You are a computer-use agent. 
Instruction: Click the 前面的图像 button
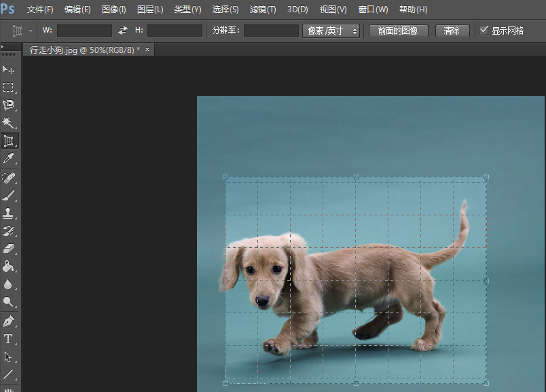point(397,31)
